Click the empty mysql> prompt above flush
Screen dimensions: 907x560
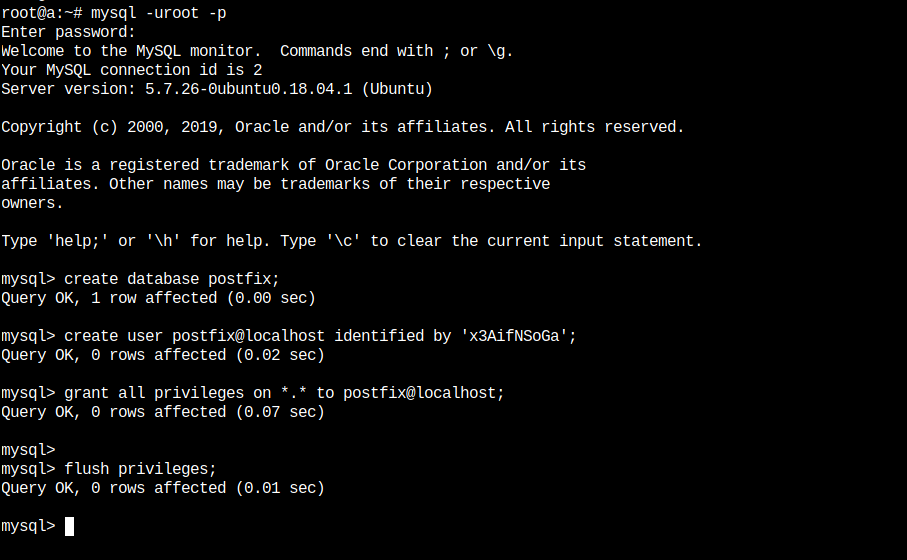pyautogui.click(x=28, y=450)
